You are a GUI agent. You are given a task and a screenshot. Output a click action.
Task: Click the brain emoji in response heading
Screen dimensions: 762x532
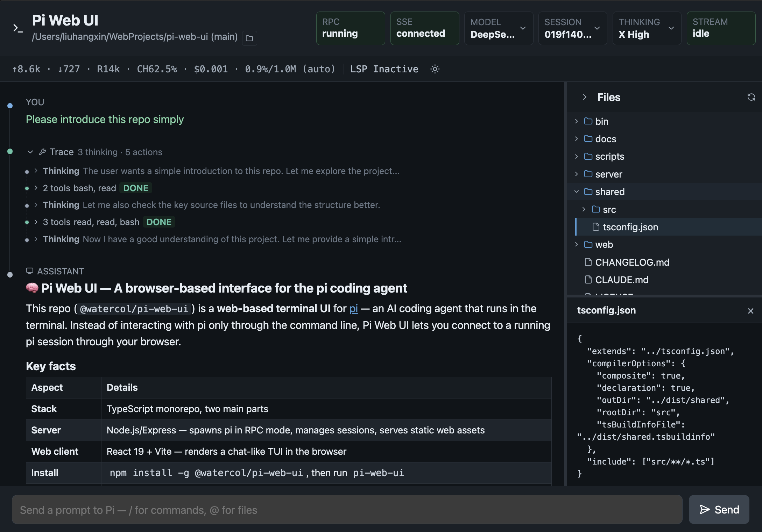click(x=32, y=288)
